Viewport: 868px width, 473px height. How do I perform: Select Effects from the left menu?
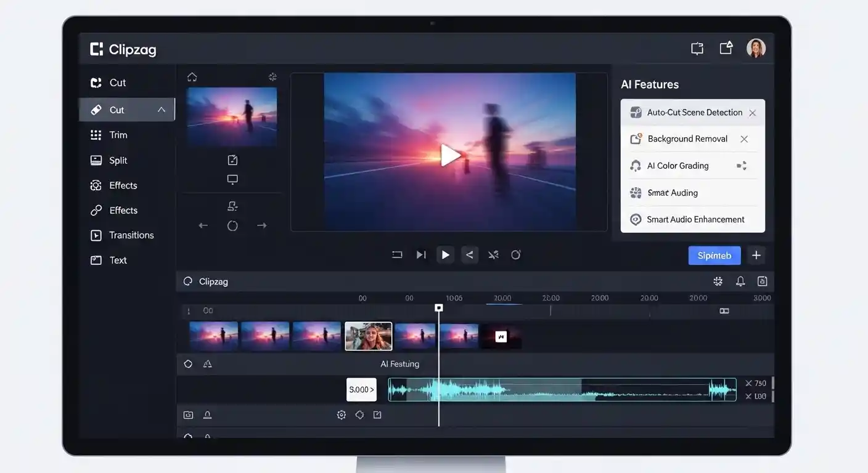pyautogui.click(x=121, y=185)
